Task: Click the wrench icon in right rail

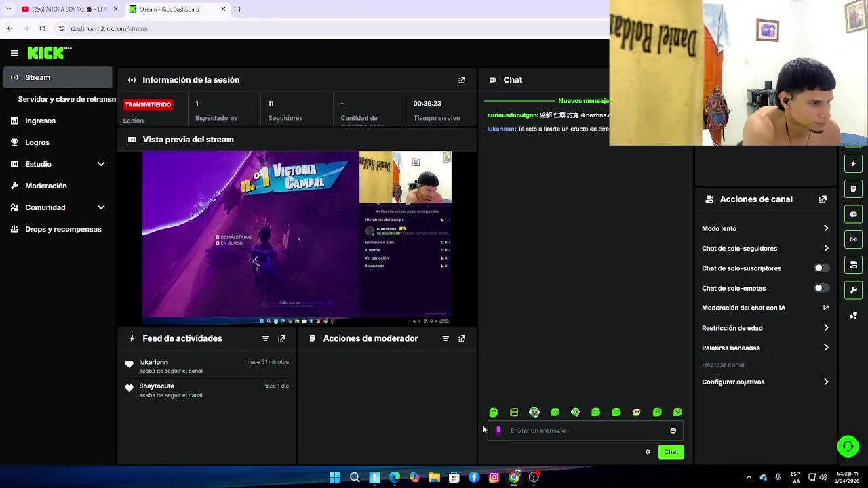Action: 853,290
